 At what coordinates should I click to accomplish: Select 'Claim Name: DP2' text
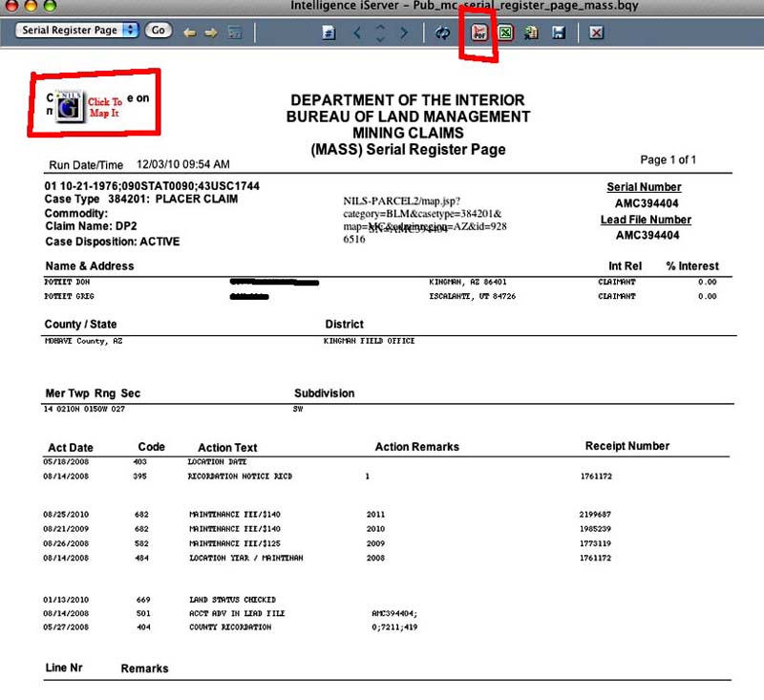[x=91, y=226]
